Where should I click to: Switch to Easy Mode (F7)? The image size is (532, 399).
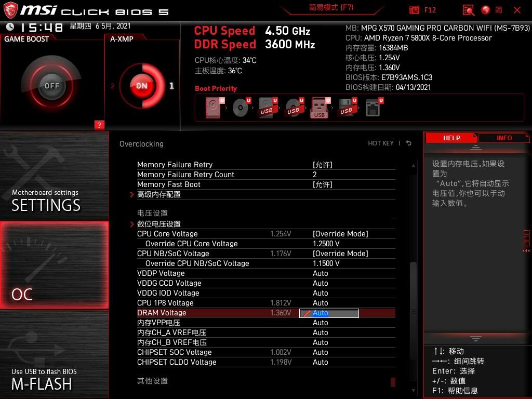(331, 7)
